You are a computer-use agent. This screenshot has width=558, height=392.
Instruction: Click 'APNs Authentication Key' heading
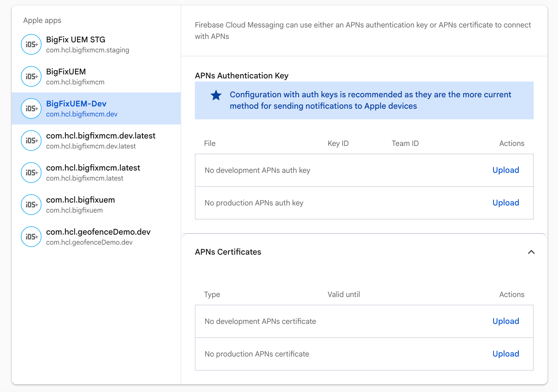pyautogui.click(x=242, y=76)
